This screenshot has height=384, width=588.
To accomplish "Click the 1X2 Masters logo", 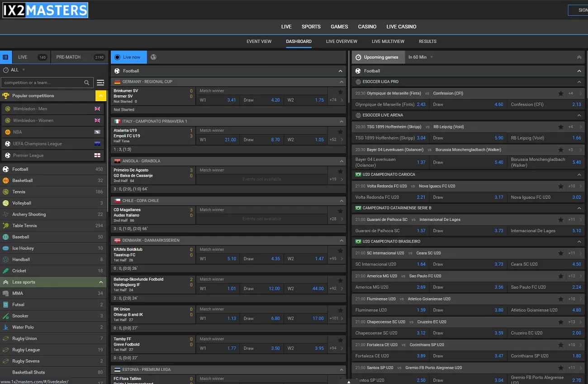I will (x=45, y=10).
